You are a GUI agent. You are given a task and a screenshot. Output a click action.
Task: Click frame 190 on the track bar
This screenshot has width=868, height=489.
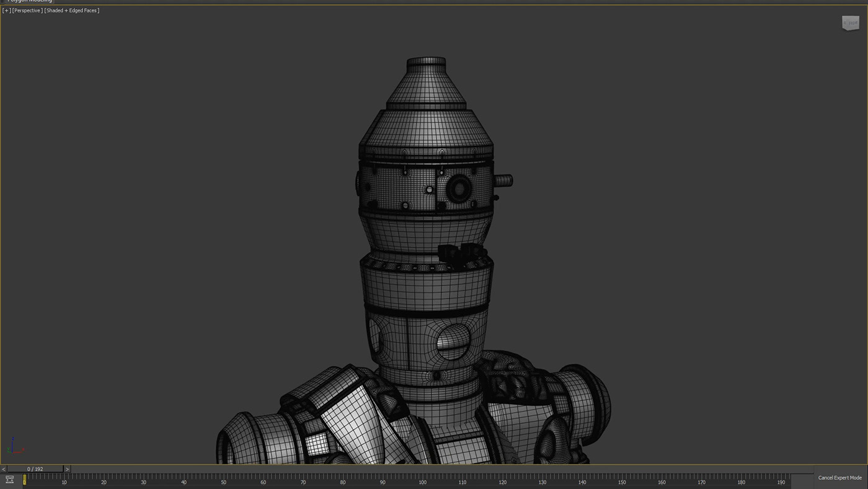pyautogui.click(x=781, y=482)
